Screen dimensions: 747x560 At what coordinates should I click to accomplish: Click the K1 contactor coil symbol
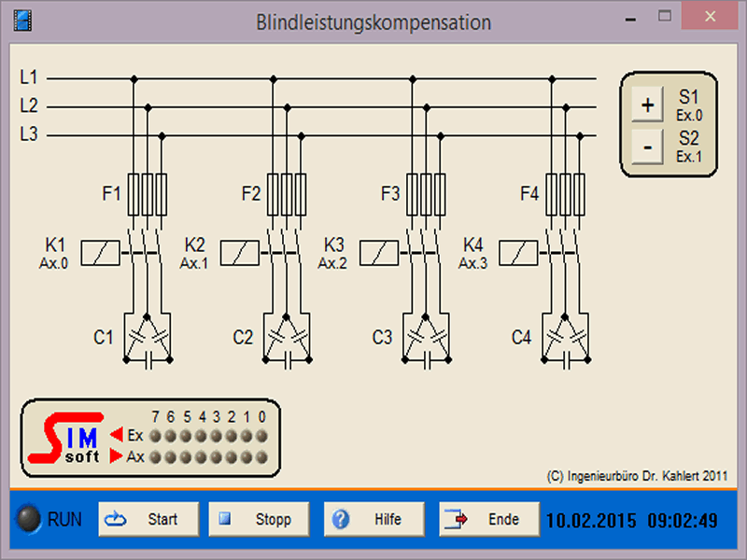point(101,253)
